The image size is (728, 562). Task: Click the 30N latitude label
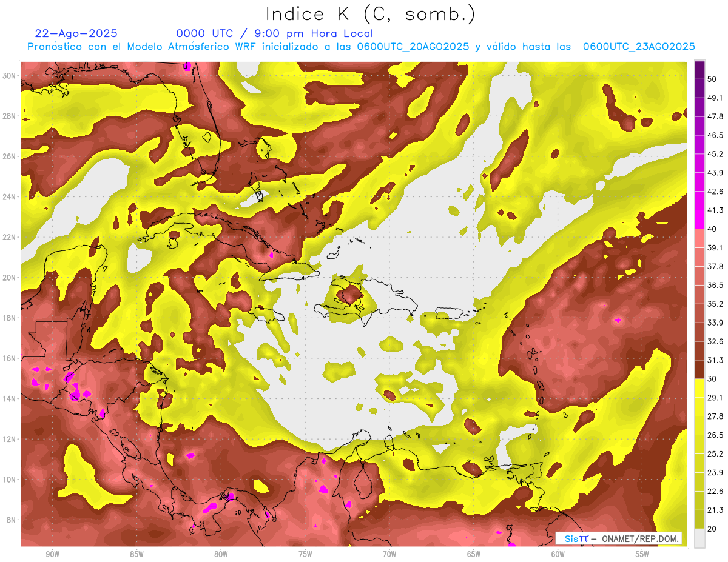point(9,76)
